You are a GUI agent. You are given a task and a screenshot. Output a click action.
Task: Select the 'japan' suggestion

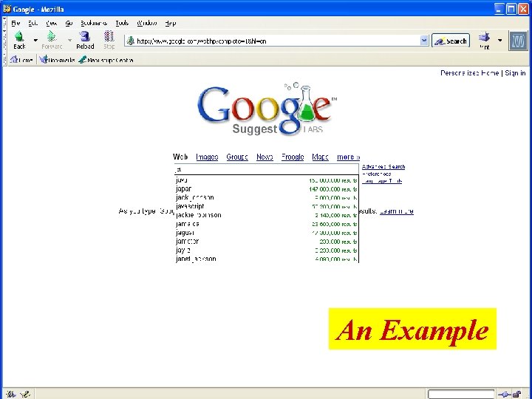point(267,189)
